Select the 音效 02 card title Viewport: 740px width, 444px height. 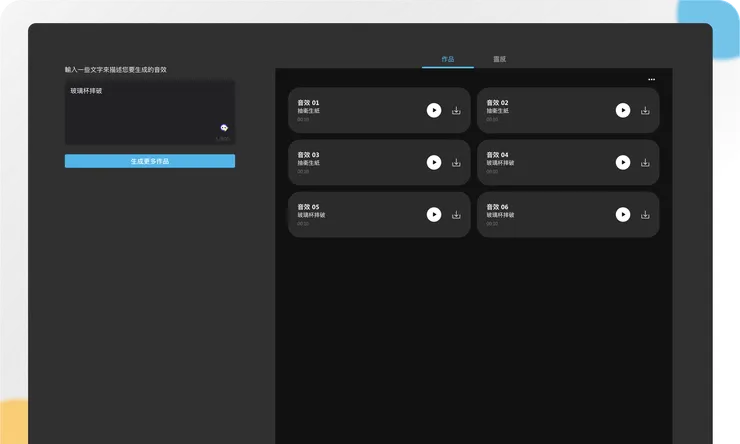(x=497, y=103)
